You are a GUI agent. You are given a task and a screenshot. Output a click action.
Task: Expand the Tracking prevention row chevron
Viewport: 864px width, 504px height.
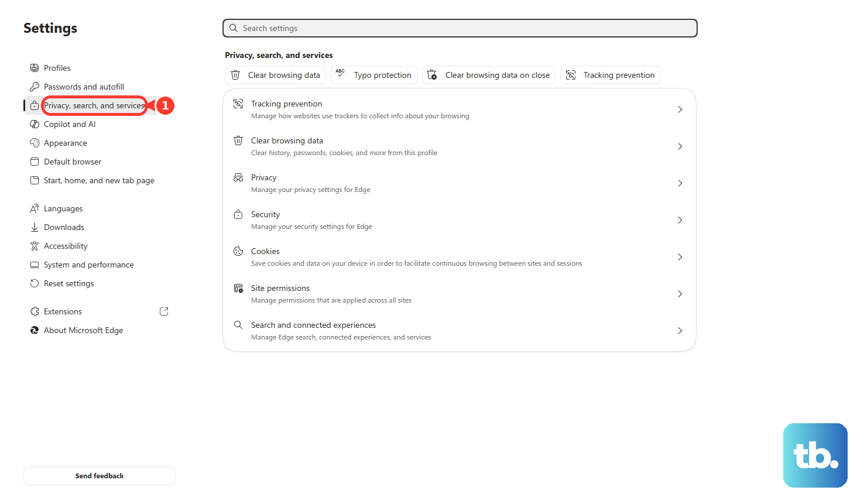(680, 109)
